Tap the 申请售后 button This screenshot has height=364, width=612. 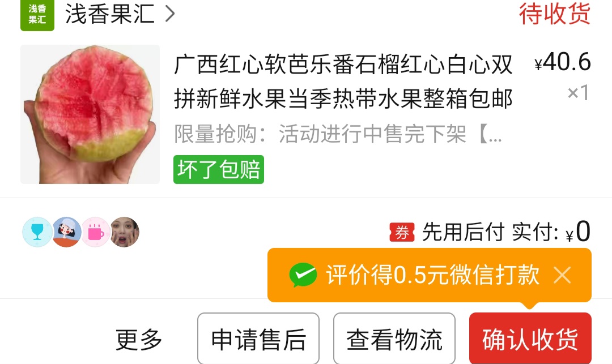258,339
